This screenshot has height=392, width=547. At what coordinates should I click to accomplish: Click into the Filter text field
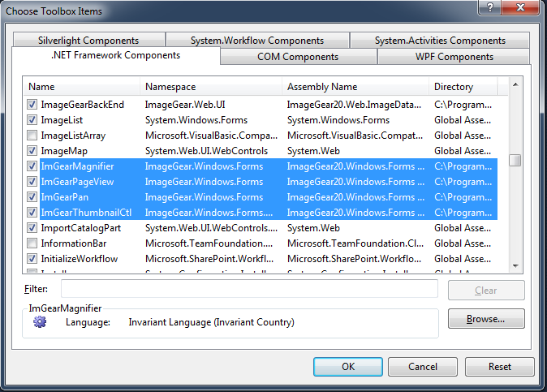point(249,289)
